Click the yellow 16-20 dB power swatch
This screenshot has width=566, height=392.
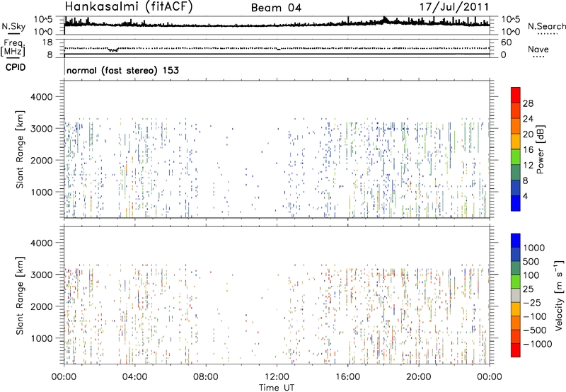[x=516, y=142]
